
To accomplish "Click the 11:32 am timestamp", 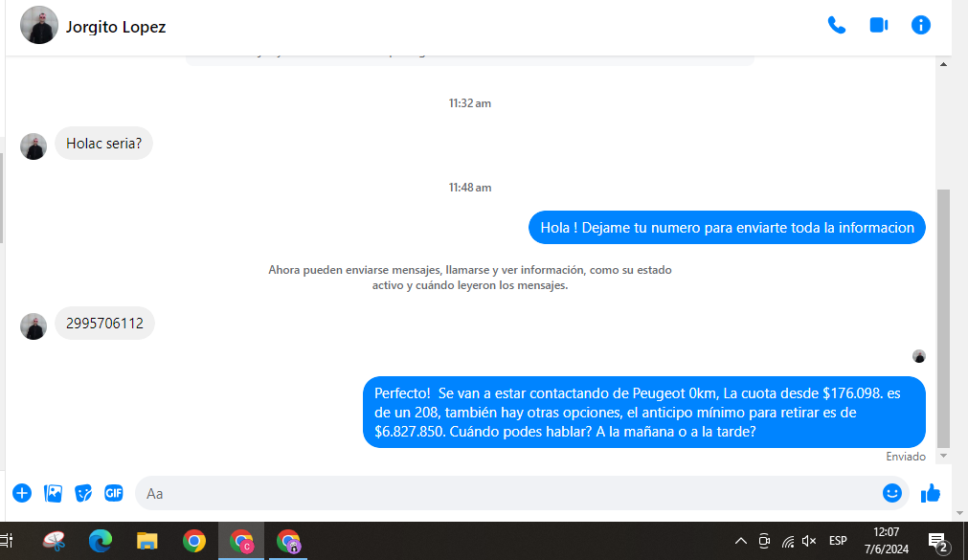I will (470, 103).
